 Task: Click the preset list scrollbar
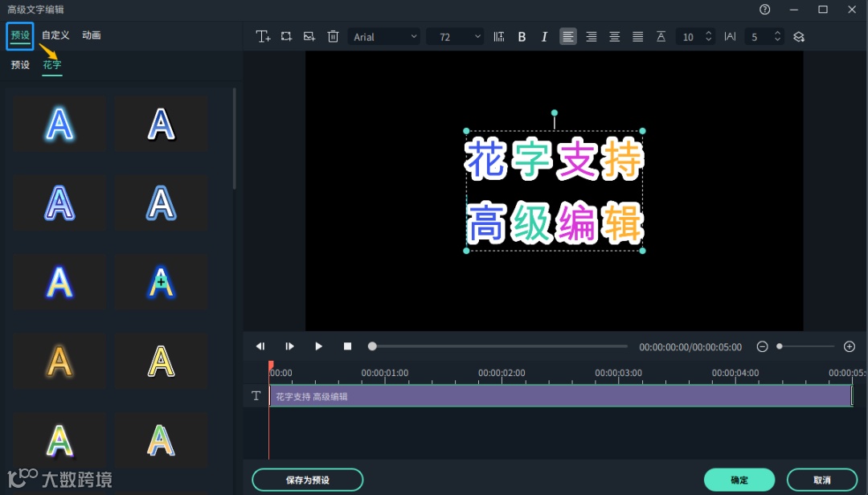[234, 138]
